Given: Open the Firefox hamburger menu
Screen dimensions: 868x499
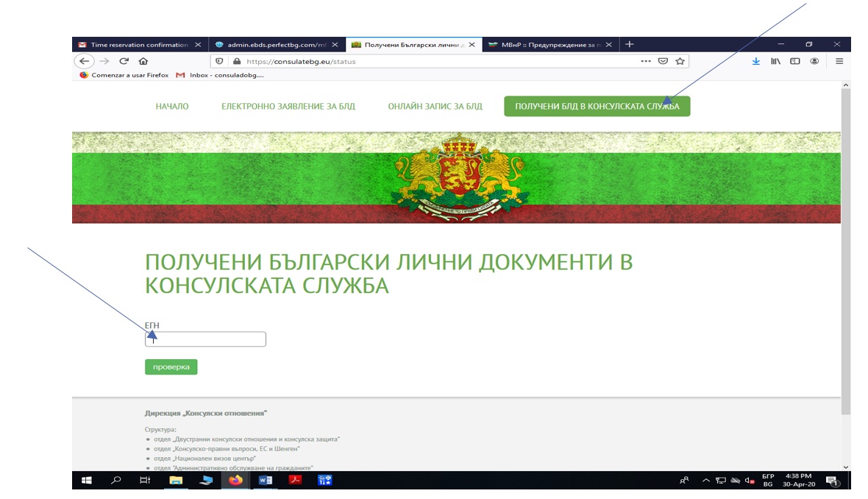Looking at the screenshot, I should coord(839,61).
